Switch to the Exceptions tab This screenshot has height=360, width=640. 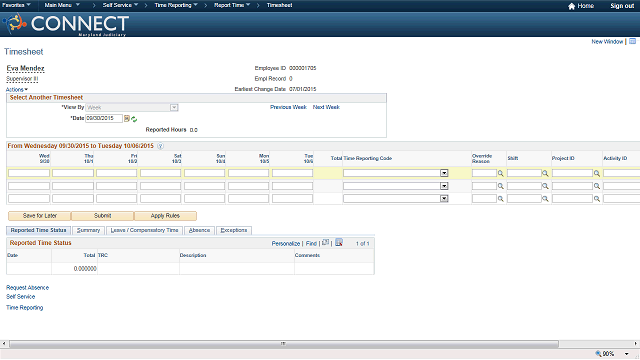click(234, 231)
